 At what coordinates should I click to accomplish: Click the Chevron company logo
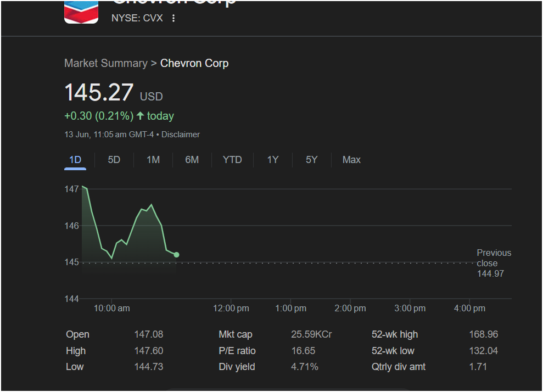click(x=81, y=12)
